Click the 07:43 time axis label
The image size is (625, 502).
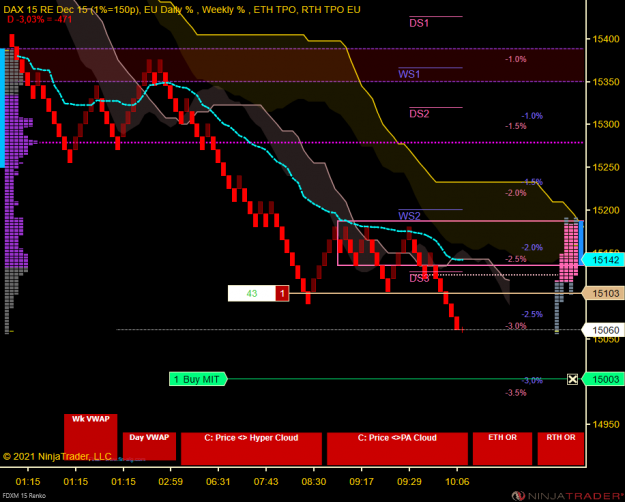(x=266, y=482)
